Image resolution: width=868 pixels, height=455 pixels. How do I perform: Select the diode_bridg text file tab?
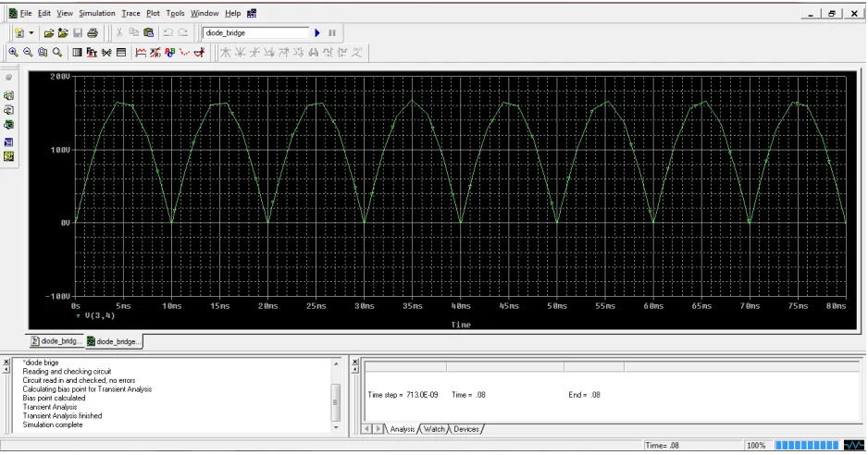click(56, 341)
